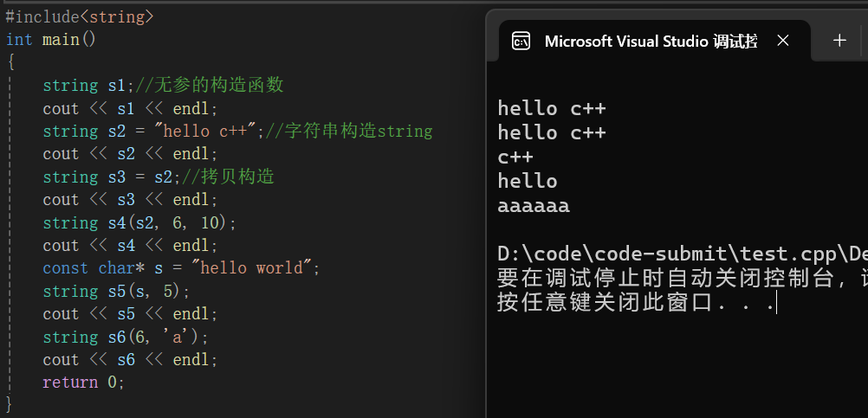Close the Microsoft Visual Studio debug console tab
The height and width of the screenshot is (418, 868).
[x=783, y=41]
